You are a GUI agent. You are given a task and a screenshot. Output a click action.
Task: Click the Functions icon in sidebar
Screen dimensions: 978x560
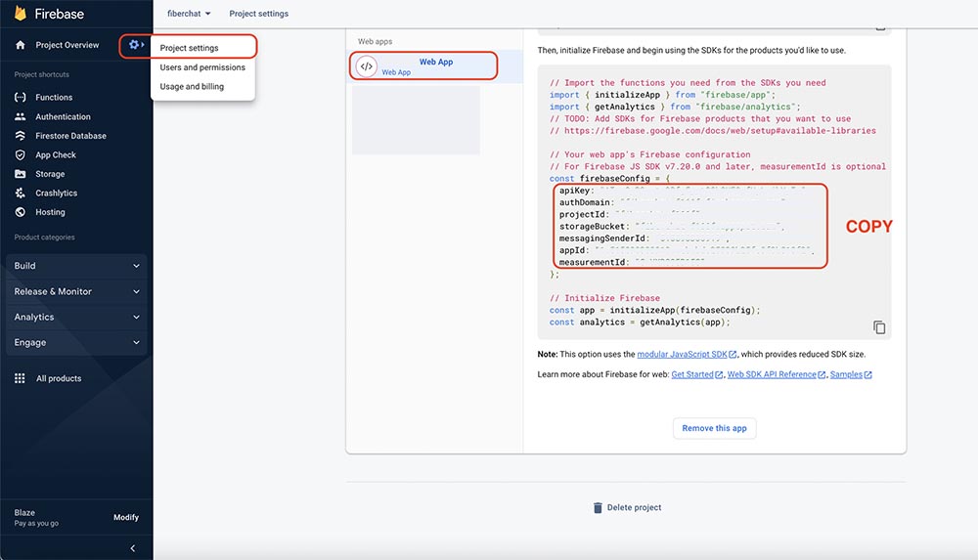click(x=20, y=98)
